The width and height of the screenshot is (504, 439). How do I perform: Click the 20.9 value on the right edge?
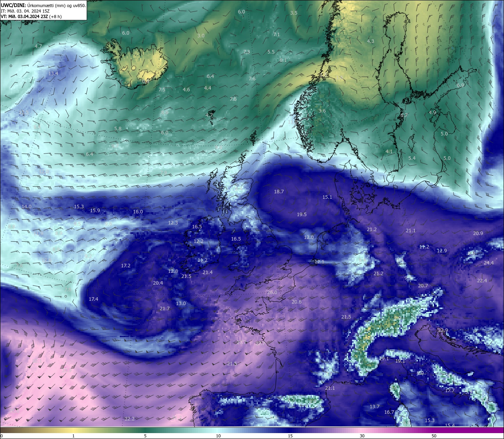pos(478,233)
